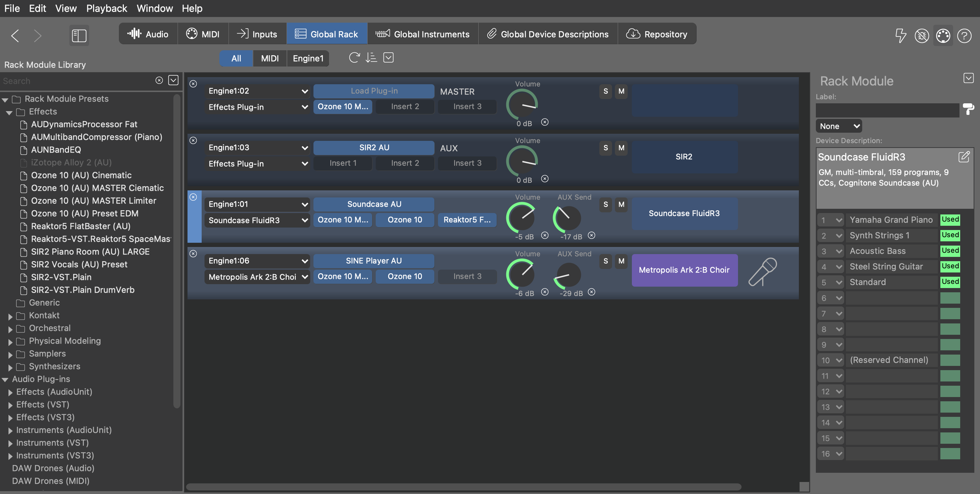The image size is (980, 494).
Task: Open Rack Module Library options menu
Action: point(173,80)
